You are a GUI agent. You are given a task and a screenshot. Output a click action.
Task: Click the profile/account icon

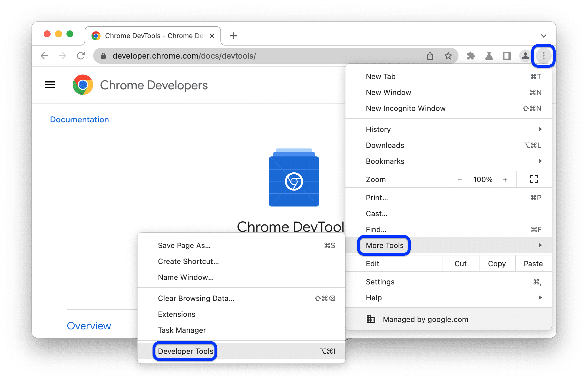click(525, 56)
